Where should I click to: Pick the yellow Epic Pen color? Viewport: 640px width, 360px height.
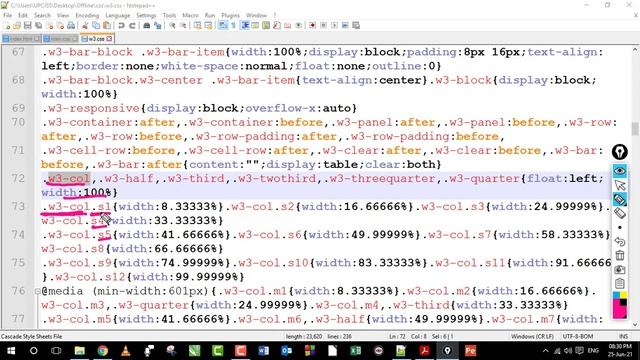pos(623,295)
